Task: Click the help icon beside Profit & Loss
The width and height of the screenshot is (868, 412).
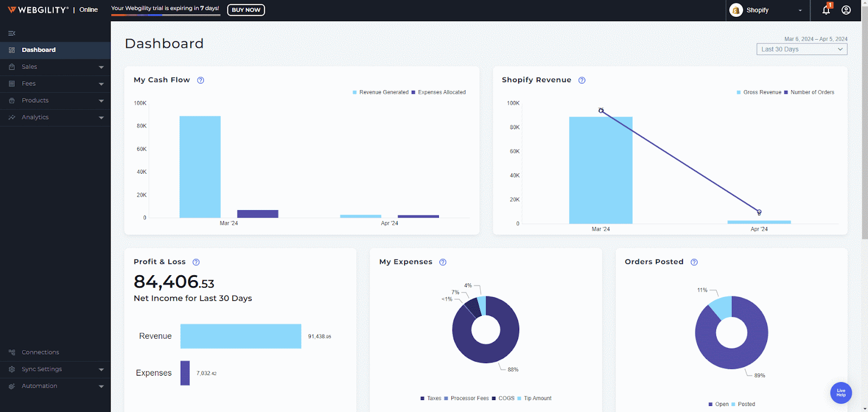Action: [x=196, y=262]
